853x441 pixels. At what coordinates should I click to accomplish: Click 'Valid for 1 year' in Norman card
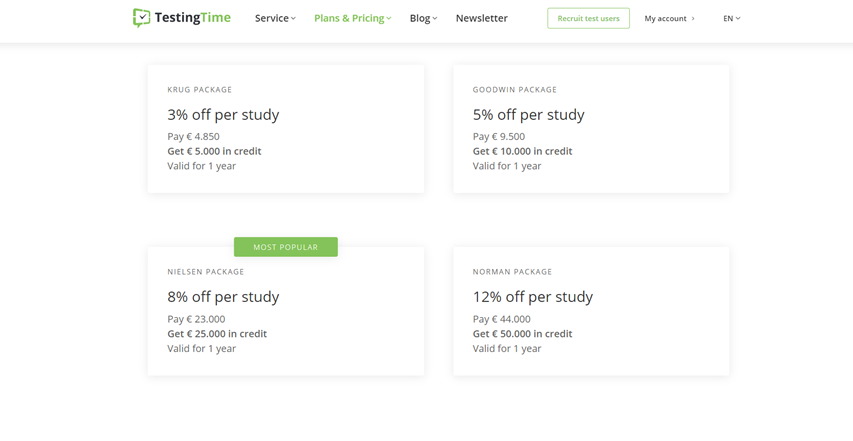pyautogui.click(x=507, y=349)
